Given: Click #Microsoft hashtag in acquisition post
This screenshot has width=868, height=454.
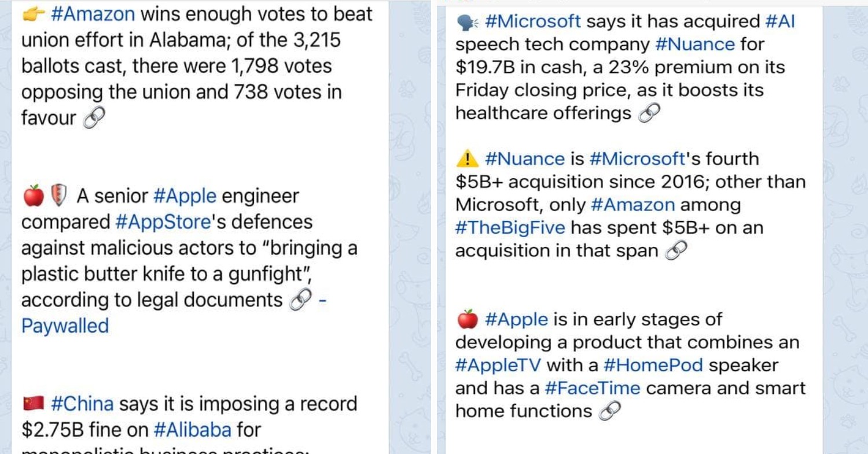Looking at the screenshot, I should (x=532, y=21).
